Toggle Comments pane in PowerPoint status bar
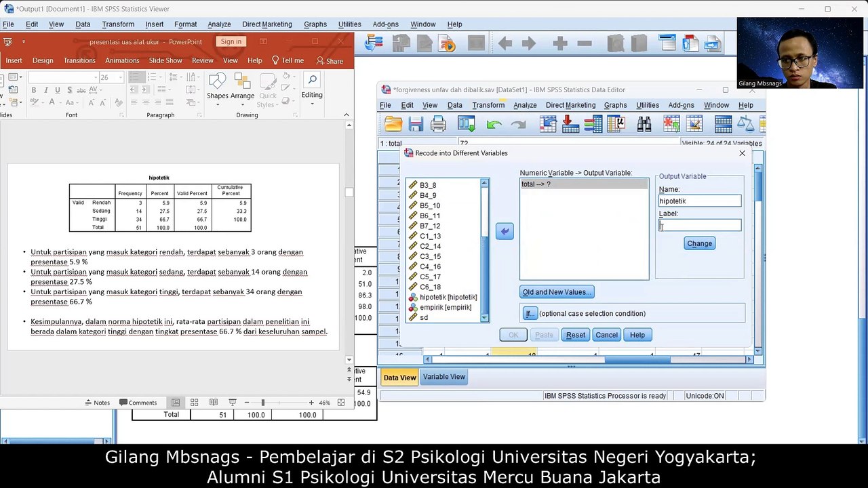The height and width of the screenshot is (488, 868). [138, 403]
